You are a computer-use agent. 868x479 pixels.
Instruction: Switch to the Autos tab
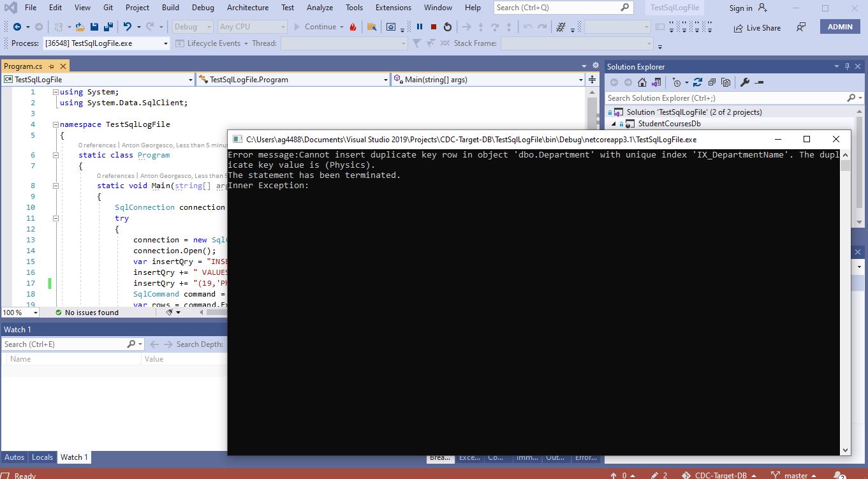[14, 457]
